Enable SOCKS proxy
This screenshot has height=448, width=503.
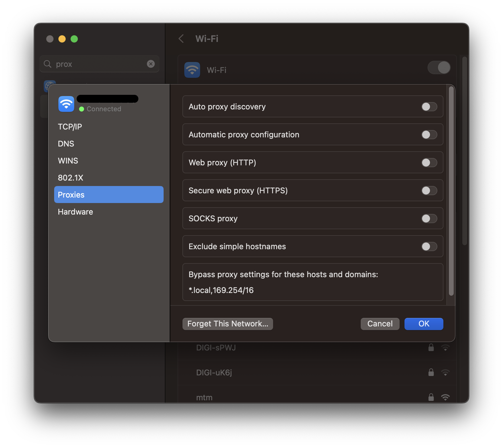click(x=429, y=218)
